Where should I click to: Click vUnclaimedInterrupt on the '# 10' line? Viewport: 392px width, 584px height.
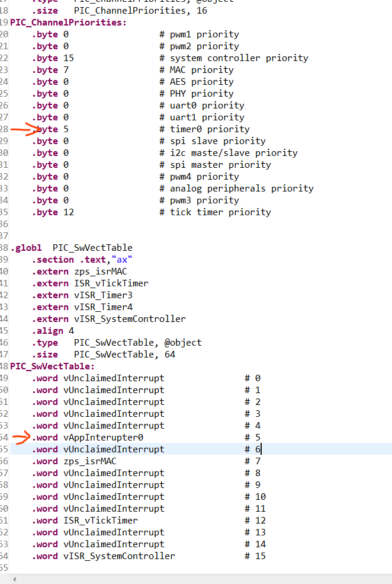tap(114, 497)
